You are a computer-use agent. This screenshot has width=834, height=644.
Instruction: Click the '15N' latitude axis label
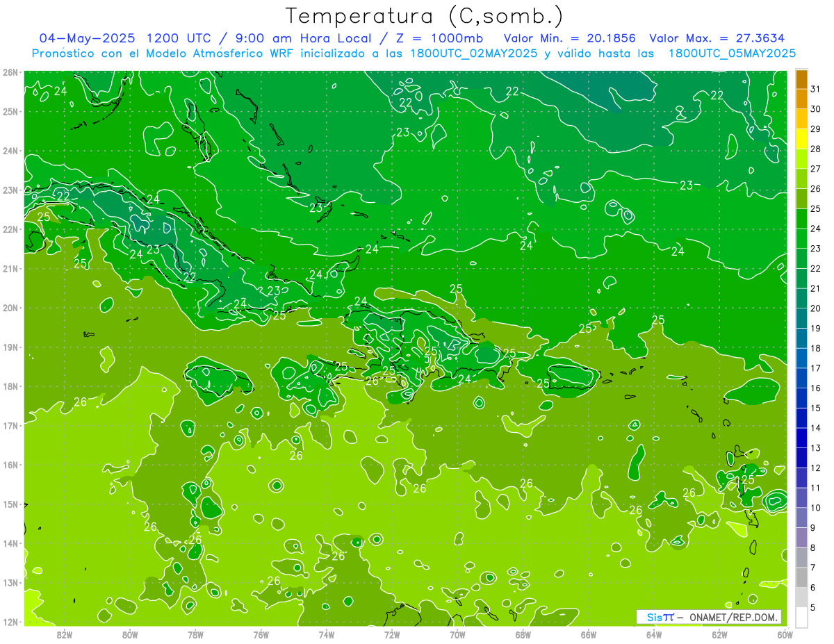tap(10, 504)
